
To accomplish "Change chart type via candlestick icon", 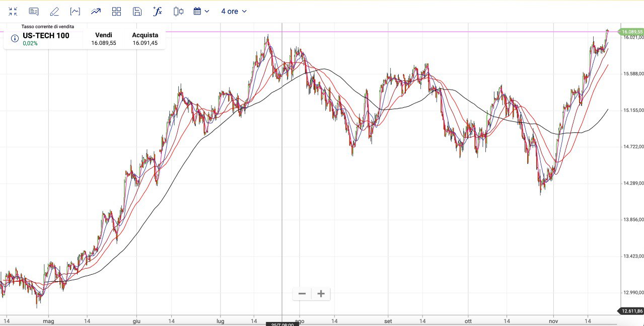I will point(178,12).
